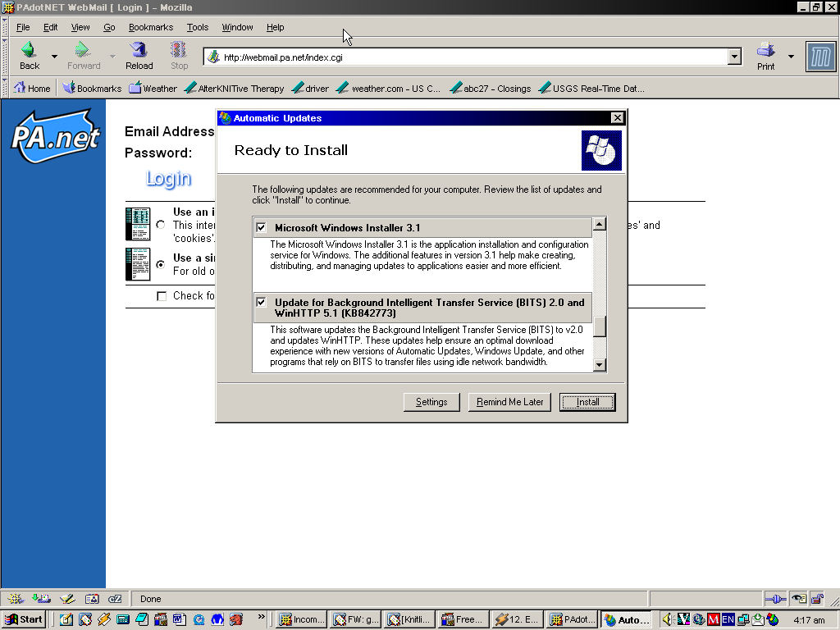
Task: Switch to '12. E…' Winamp taskbar button
Action: [x=518, y=620]
